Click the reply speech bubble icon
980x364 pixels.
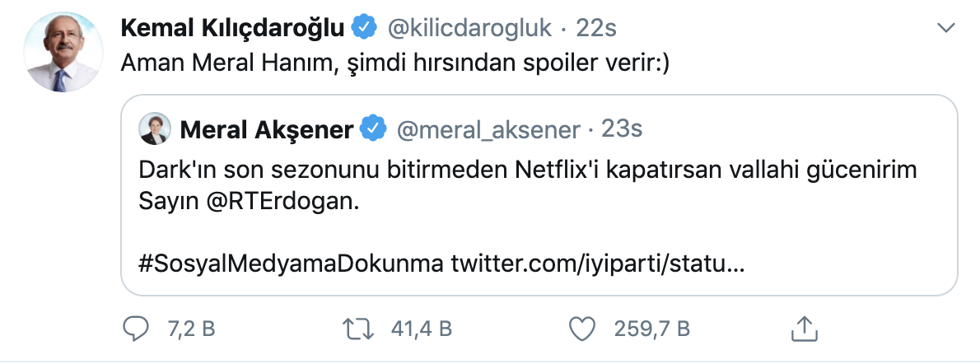click(x=135, y=329)
